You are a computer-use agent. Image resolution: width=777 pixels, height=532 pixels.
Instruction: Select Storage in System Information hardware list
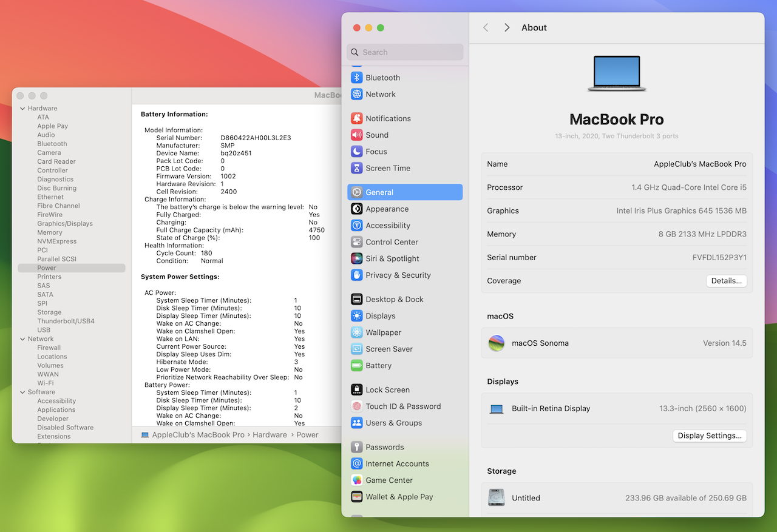(x=49, y=312)
